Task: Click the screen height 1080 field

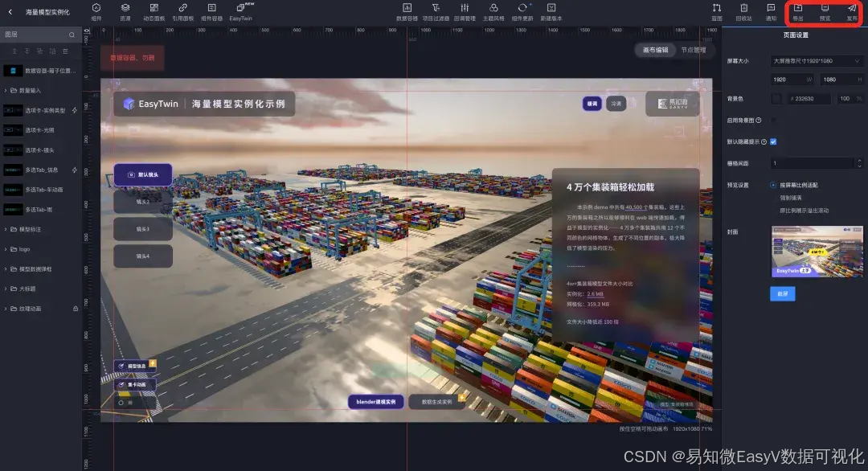Action: pos(841,80)
